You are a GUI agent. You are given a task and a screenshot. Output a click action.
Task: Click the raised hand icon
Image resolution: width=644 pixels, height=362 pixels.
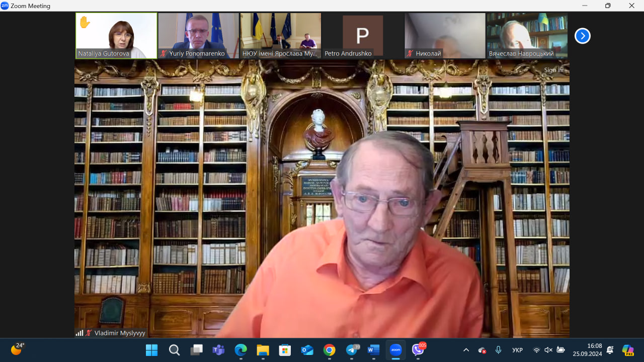tap(85, 23)
